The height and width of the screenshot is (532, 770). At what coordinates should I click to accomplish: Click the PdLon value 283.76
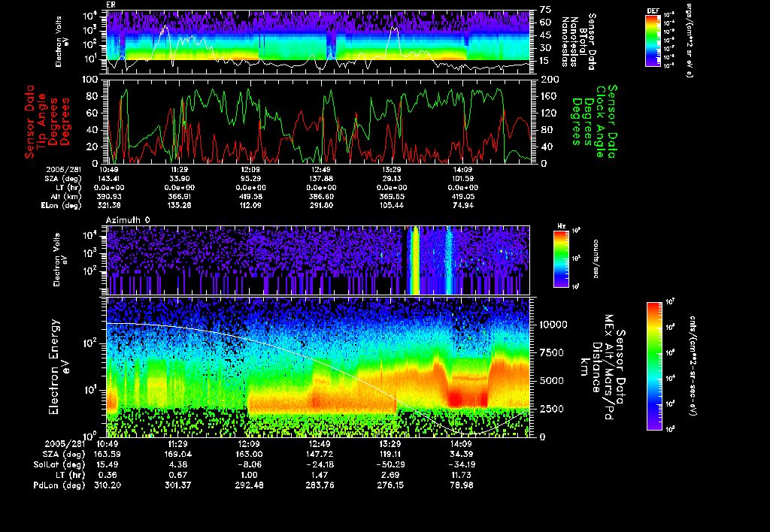320,485
